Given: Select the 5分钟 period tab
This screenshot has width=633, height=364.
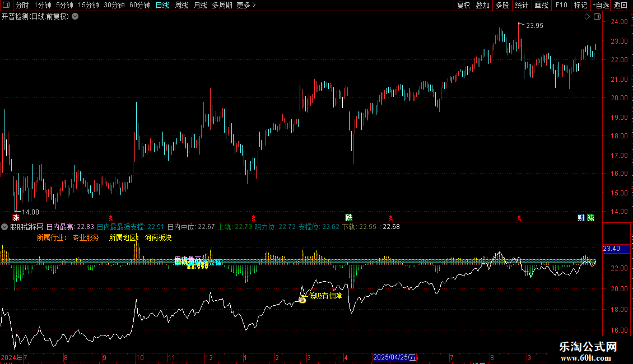Looking at the screenshot, I should tap(64, 5).
